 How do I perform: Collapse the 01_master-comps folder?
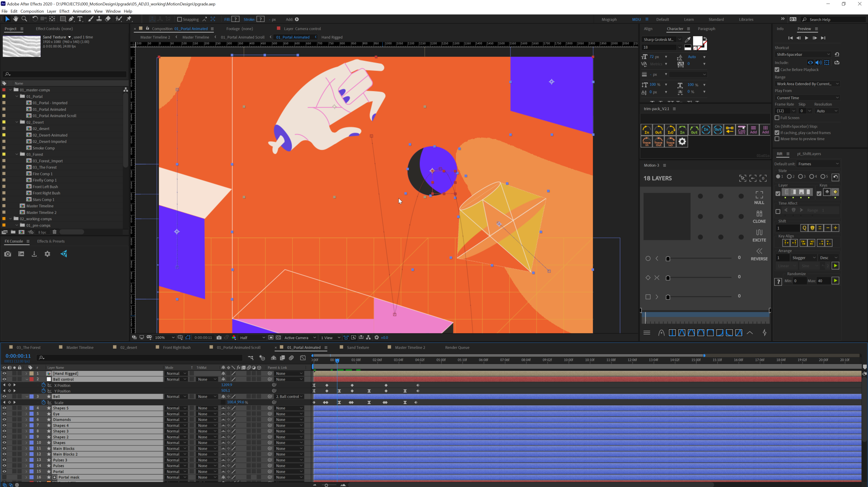point(10,90)
